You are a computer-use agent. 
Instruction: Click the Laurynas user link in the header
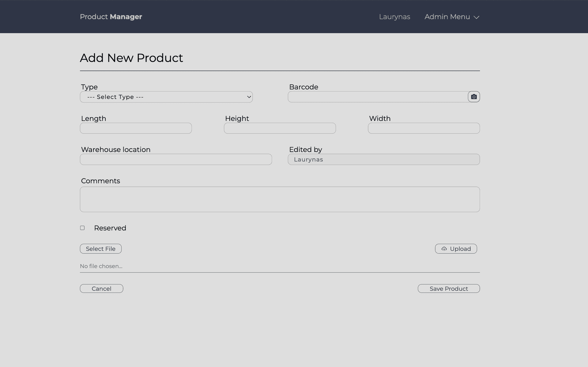click(394, 17)
